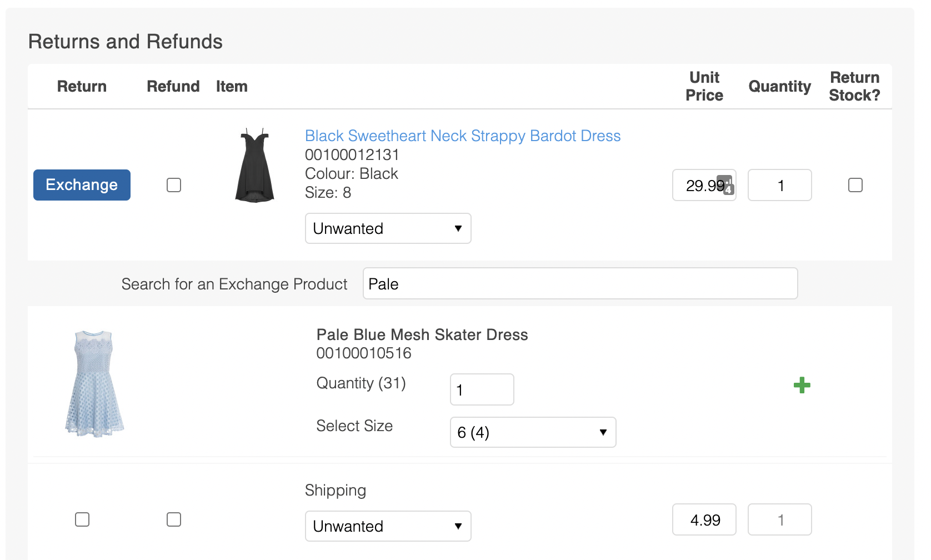
Task: Click the small badge icon in price field
Action: (x=725, y=185)
